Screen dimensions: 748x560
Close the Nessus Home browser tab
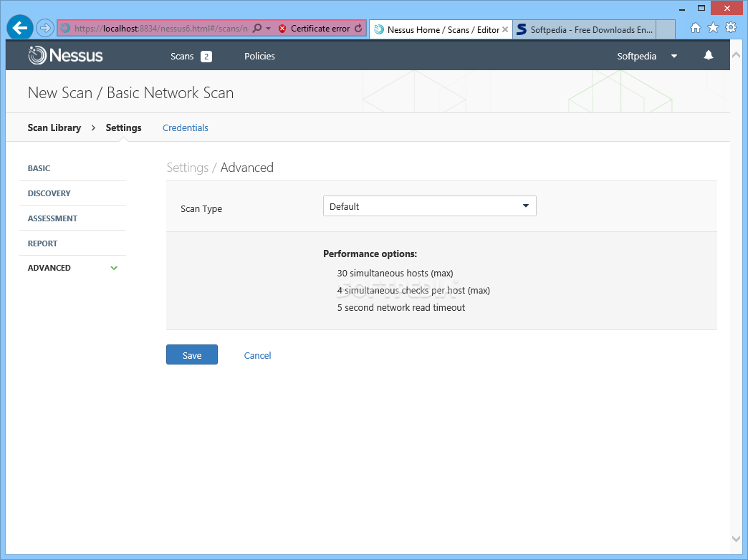pos(504,29)
